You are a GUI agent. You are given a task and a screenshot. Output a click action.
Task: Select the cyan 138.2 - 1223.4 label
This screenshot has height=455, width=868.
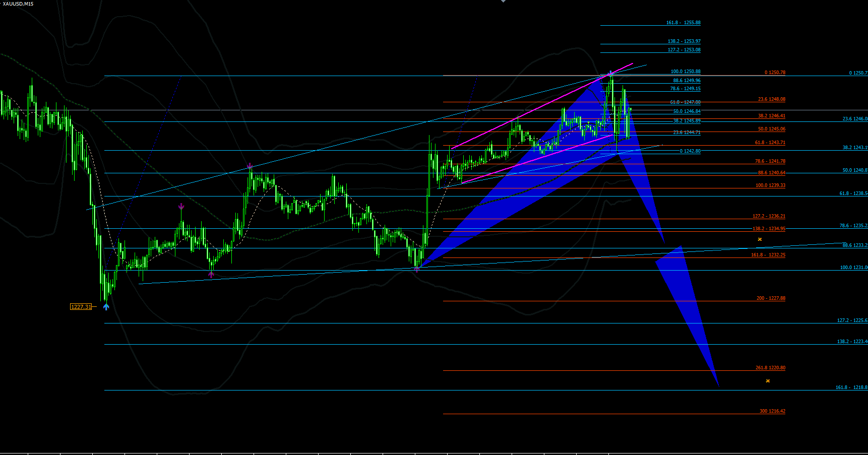pos(852,342)
